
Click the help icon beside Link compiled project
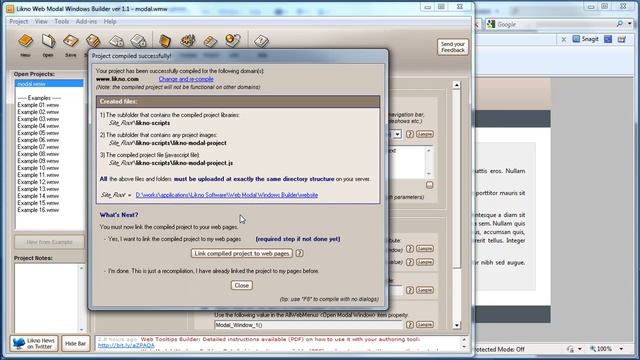(x=299, y=253)
